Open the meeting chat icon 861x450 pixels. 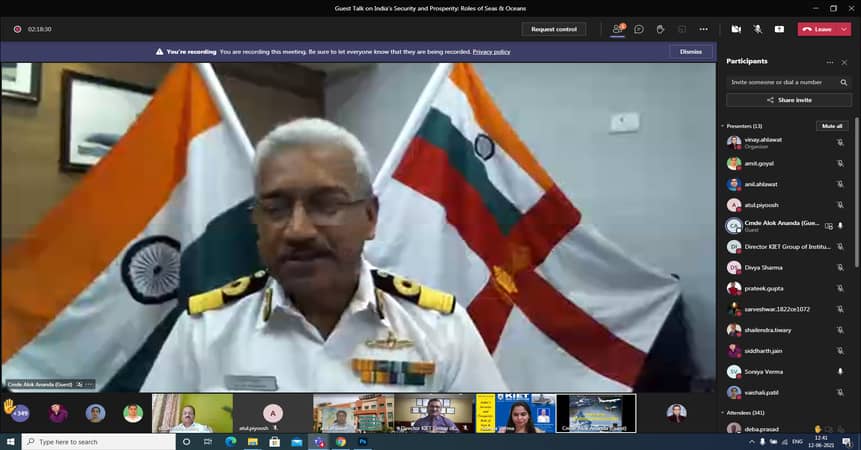(x=639, y=29)
